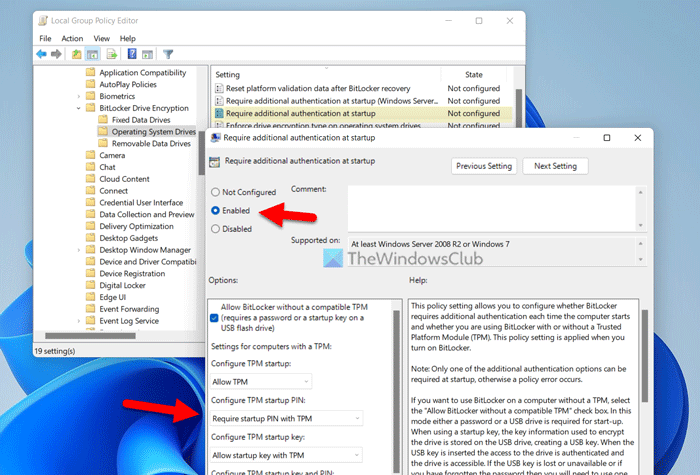Click the Filter funnel toolbar icon
Image resolution: width=700 pixels, height=475 pixels.
pyautogui.click(x=168, y=54)
